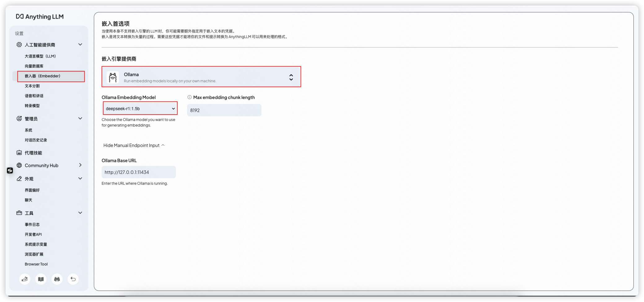Click the 管理员 section label
644x302 pixels.
click(31, 119)
